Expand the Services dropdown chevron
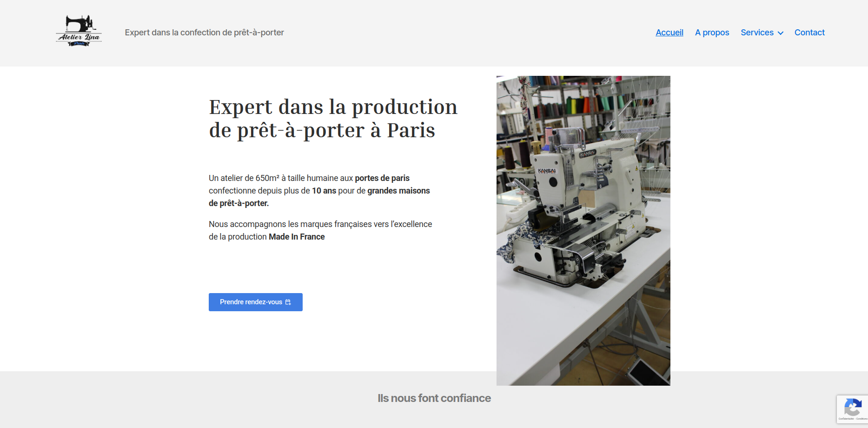Screen dimensions: 868x428 tap(781, 33)
